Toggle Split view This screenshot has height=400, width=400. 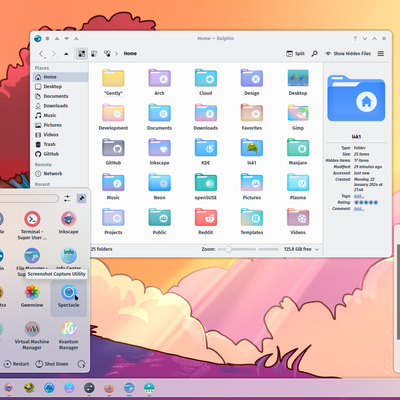click(x=295, y=53)
